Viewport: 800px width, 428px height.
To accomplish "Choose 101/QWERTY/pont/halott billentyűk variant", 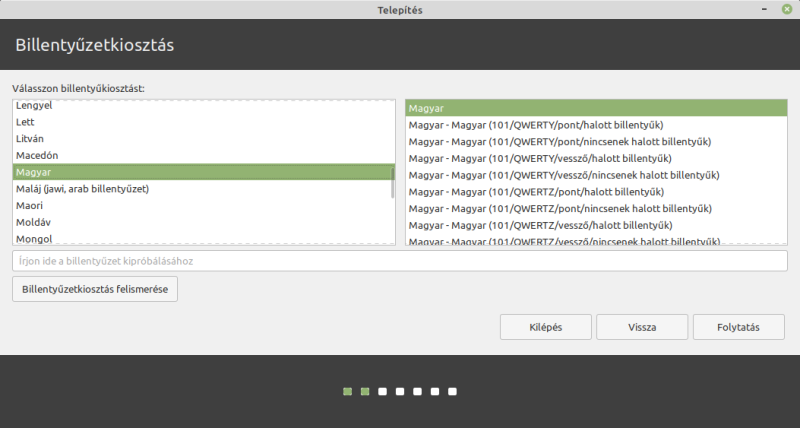I will click(x=596, y=125).
